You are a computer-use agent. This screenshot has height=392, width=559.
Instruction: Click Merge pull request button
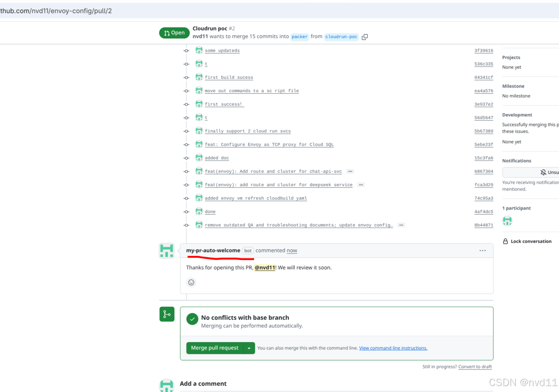pos(215,348)
